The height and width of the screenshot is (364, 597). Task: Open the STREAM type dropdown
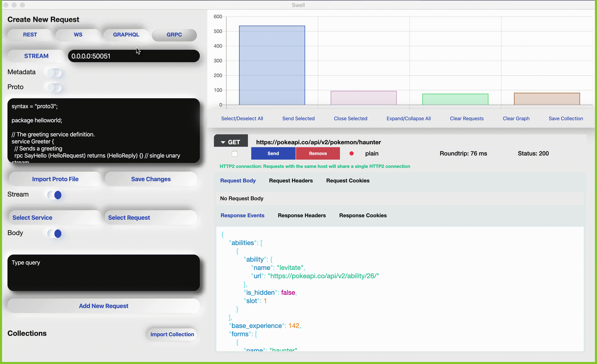coord(36,56)
